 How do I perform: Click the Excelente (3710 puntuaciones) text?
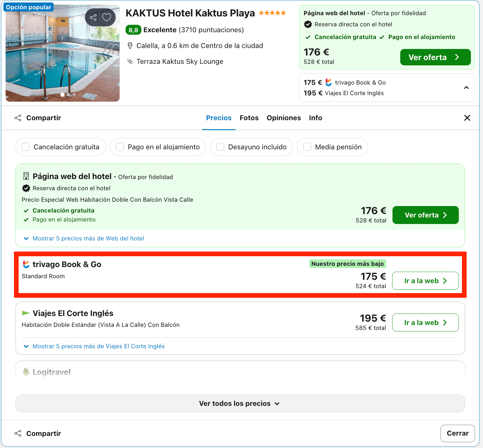193,30
